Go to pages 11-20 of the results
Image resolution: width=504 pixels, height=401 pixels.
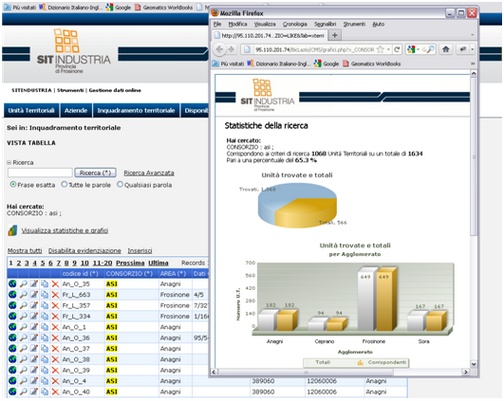[102, 263]
